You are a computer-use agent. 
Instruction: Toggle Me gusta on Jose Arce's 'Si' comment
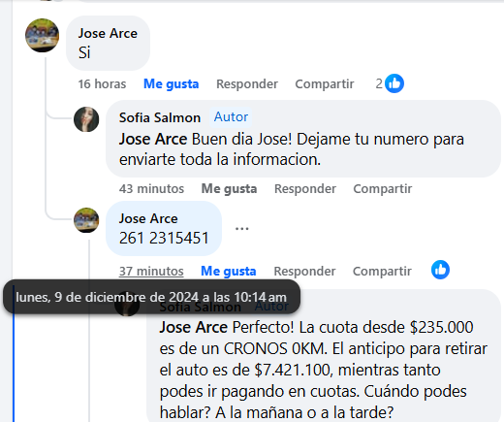pos(171,83)
